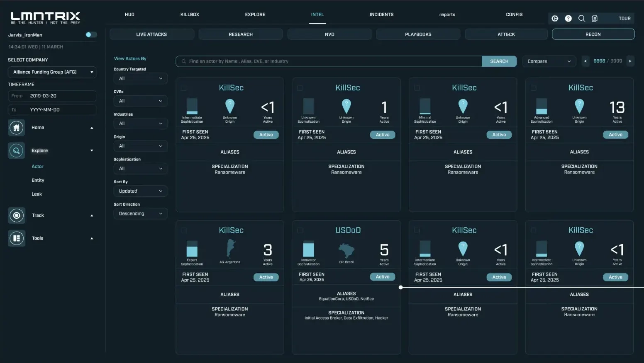Open the Sophistication filter dropdown
Viewport: 644px width, 363px height.
click(141, 169)
